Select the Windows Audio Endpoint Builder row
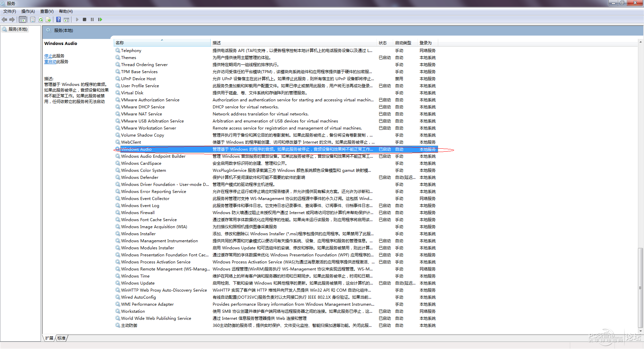 coord(276,156)
